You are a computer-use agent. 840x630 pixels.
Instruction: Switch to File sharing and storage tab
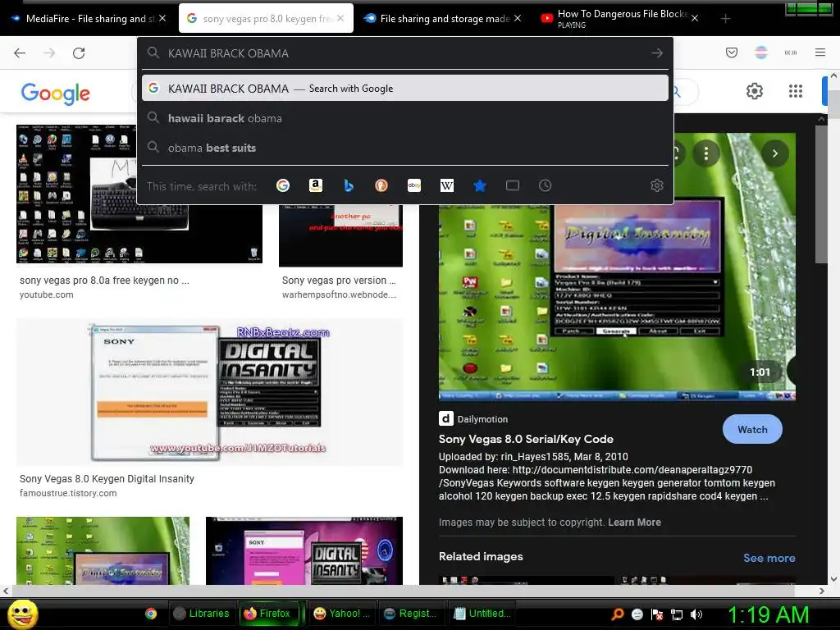444,19
